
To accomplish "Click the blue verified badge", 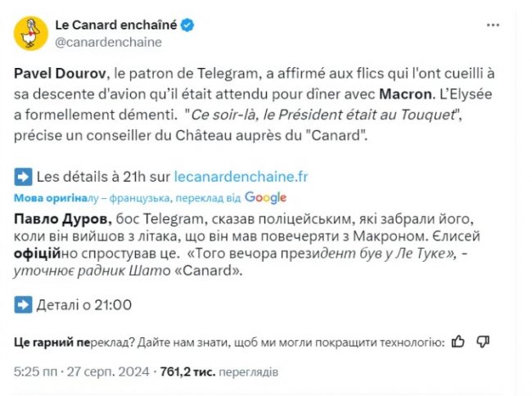I will point(187,25).
